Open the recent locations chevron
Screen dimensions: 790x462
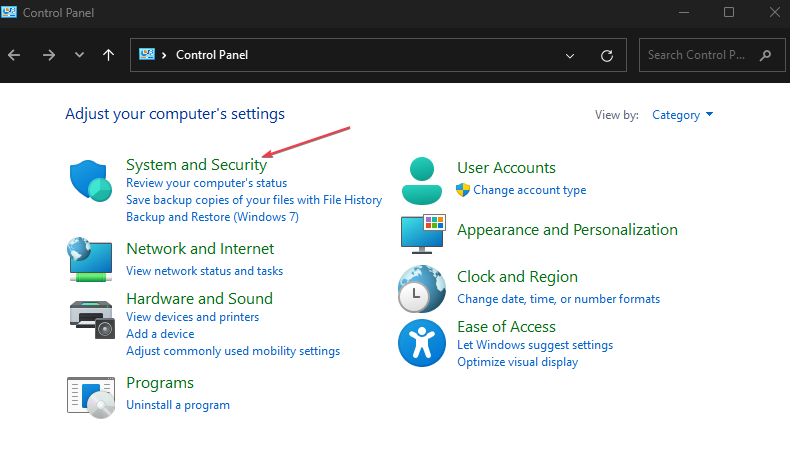(x=79, y=55)
